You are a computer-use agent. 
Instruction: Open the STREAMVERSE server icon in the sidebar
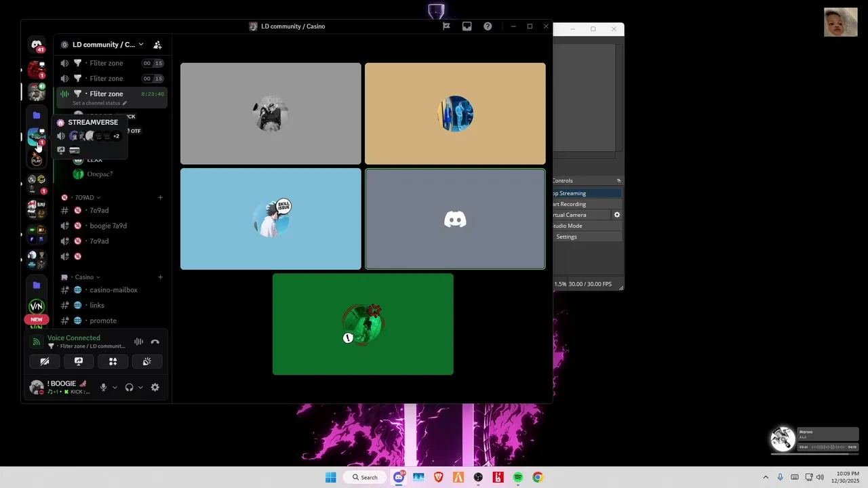point(37,138)
